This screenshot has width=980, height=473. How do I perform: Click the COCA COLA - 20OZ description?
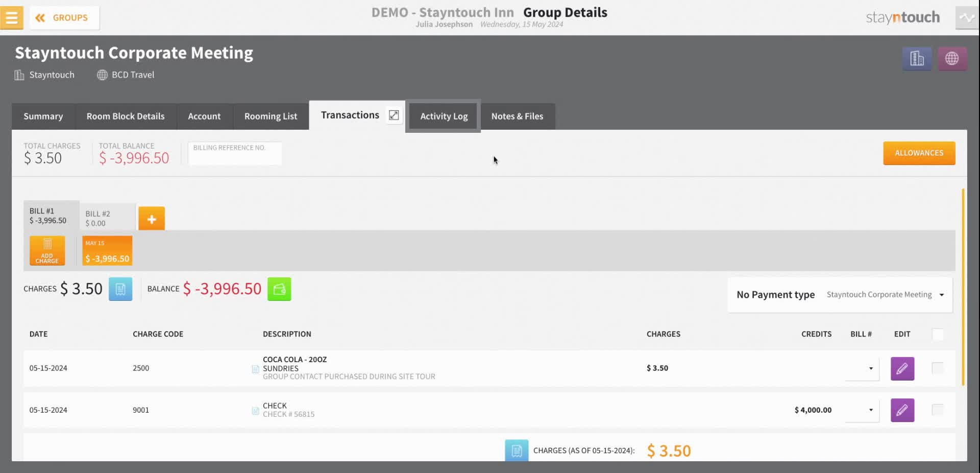[295, 360]
